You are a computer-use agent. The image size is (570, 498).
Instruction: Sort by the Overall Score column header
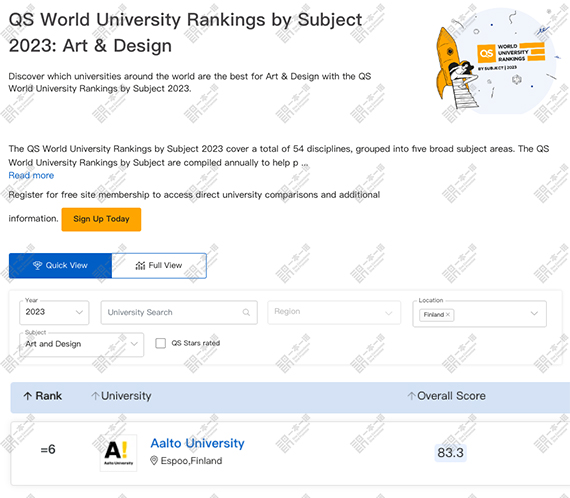[x=446, y=396]
